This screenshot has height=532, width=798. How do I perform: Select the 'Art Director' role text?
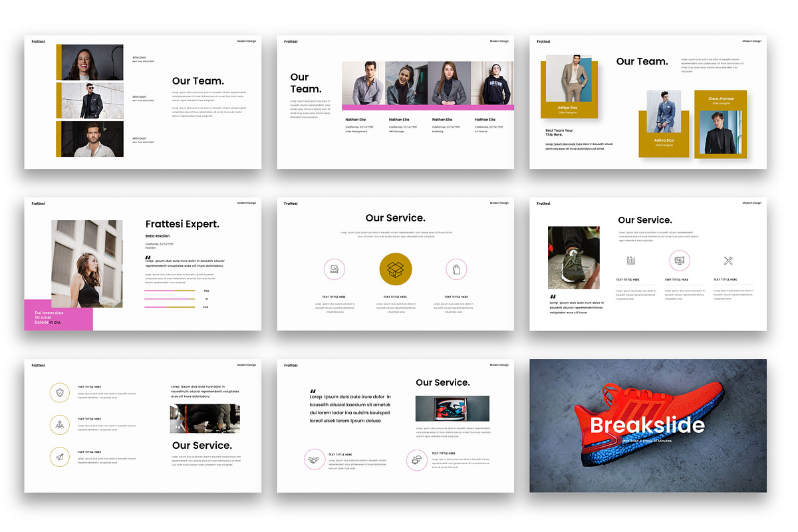pos(481,132)
